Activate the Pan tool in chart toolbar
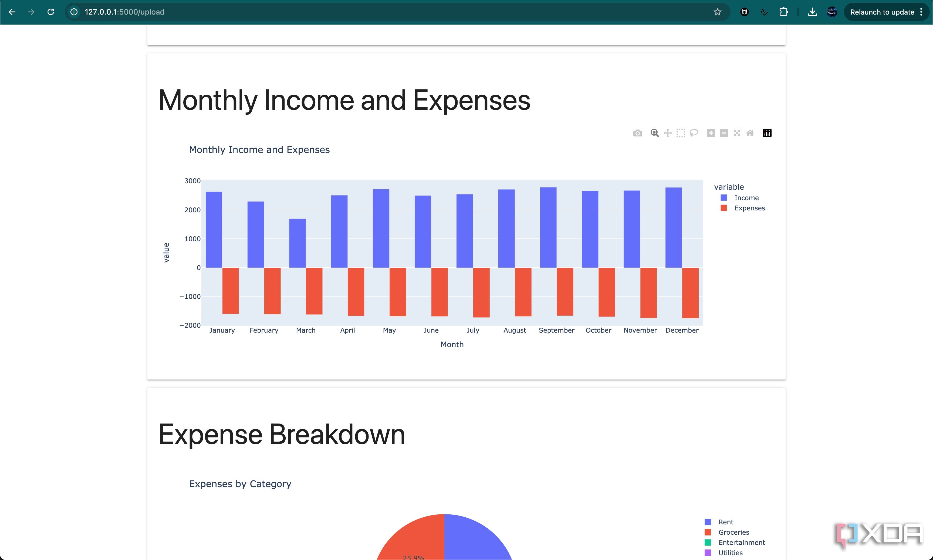 pos(668,133)
